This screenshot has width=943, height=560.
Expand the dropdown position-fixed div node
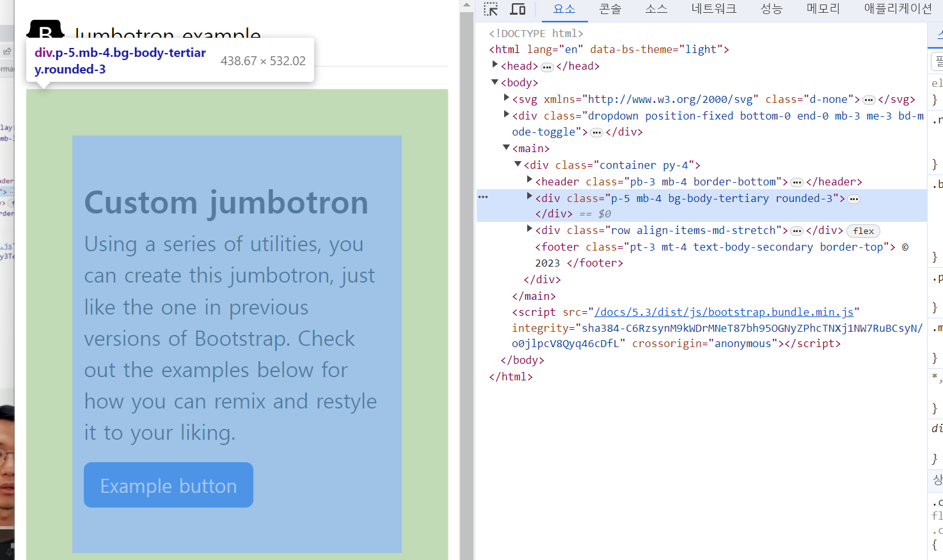tap(506, 114)
